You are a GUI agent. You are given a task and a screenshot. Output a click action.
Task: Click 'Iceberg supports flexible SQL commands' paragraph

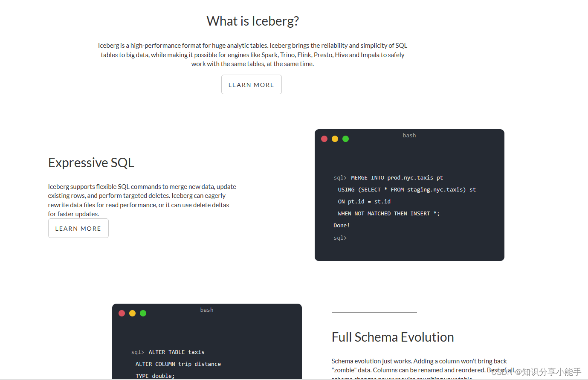point(142,200)
